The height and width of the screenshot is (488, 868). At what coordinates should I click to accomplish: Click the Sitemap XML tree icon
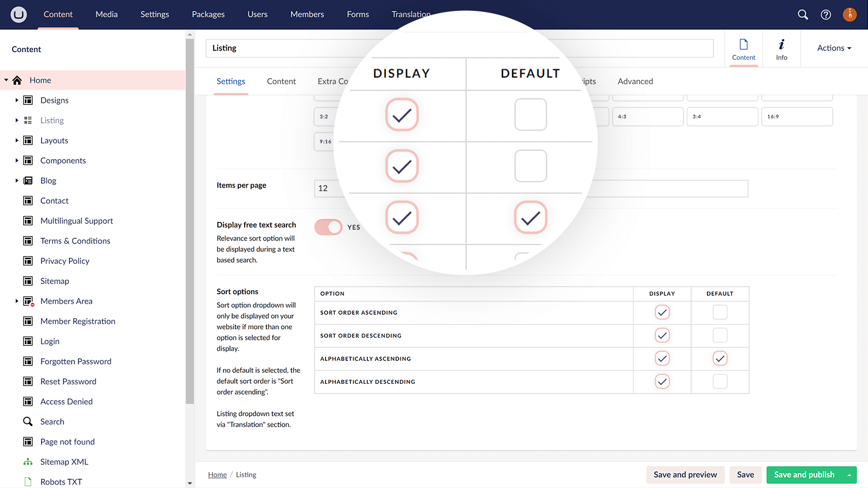pos(28,462)
